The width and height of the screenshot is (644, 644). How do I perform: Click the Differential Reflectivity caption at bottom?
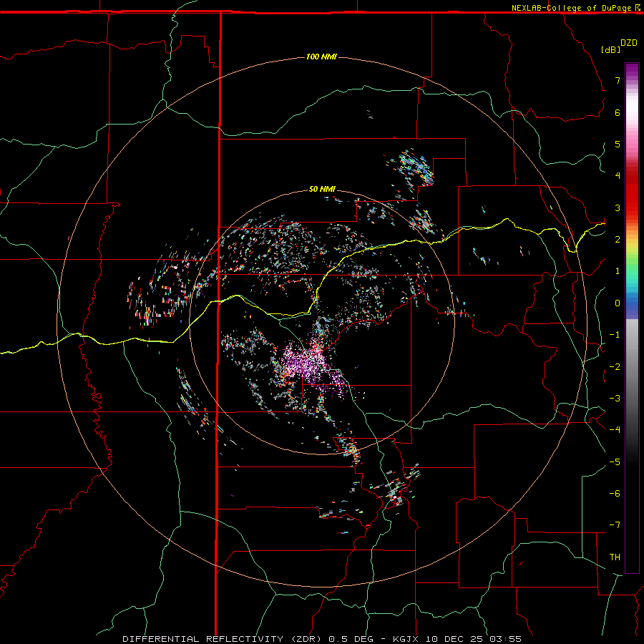tap(321, 639)
